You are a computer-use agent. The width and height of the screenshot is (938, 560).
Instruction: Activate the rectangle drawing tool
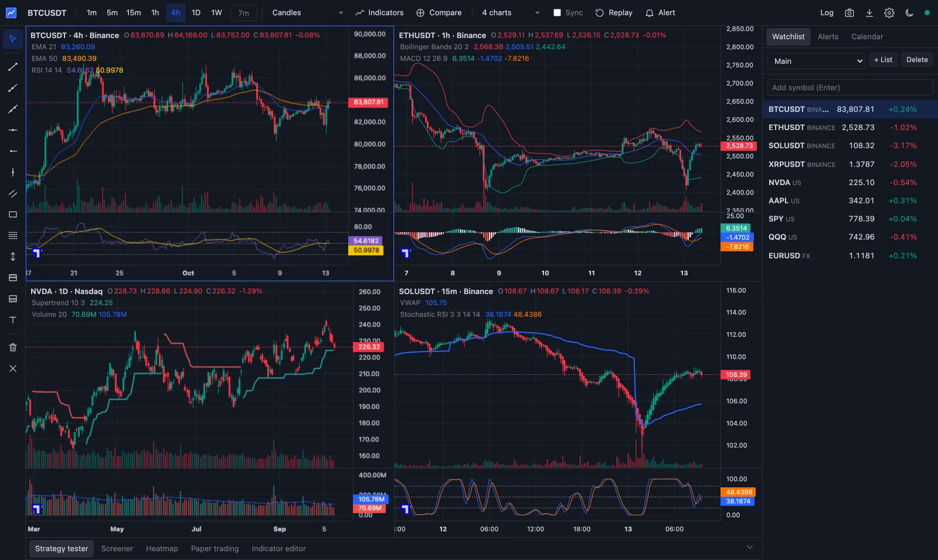pos(13,214)
